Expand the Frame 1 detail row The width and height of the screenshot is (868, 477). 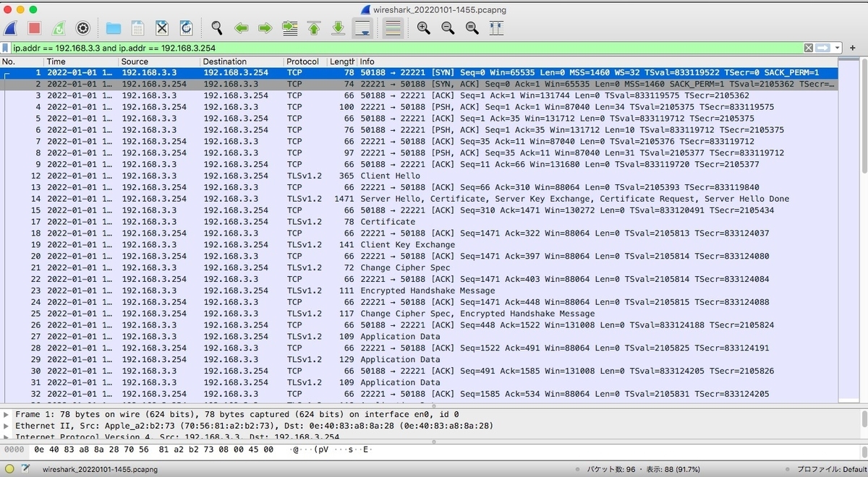[6, 414]
